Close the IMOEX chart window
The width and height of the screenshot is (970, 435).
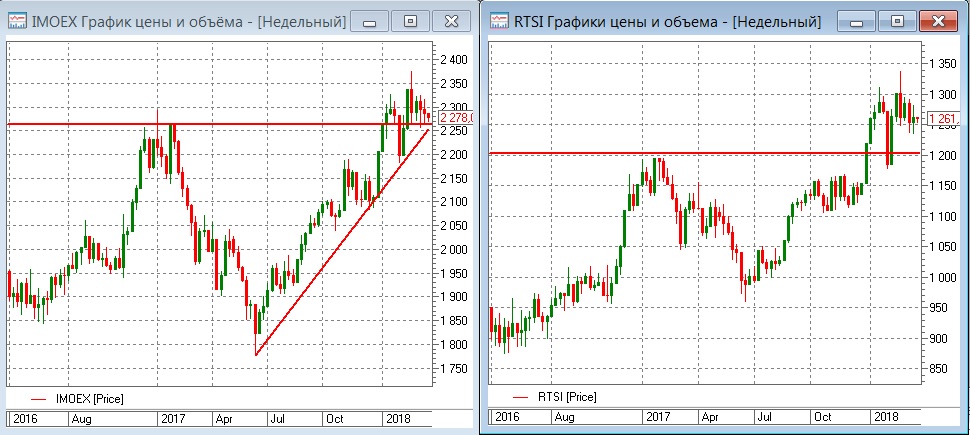pyautogui.click(x=451, y=20)
